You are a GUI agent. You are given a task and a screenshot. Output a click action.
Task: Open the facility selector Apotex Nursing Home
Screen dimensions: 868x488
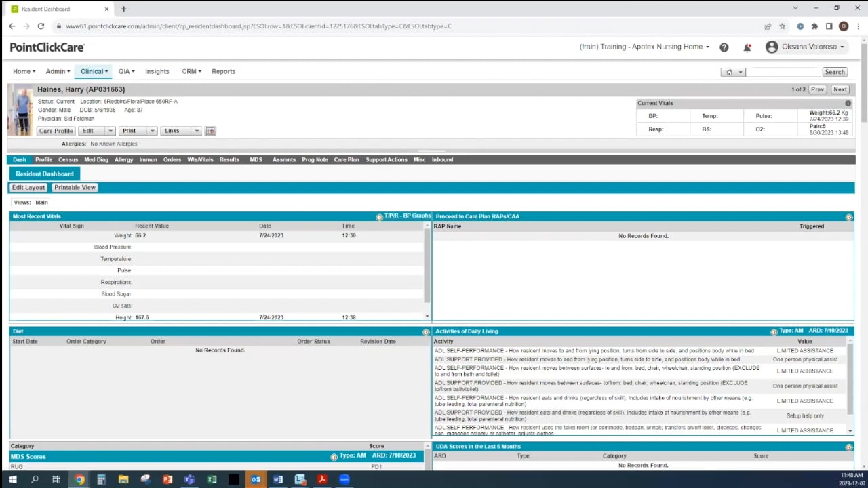[644, 47]
